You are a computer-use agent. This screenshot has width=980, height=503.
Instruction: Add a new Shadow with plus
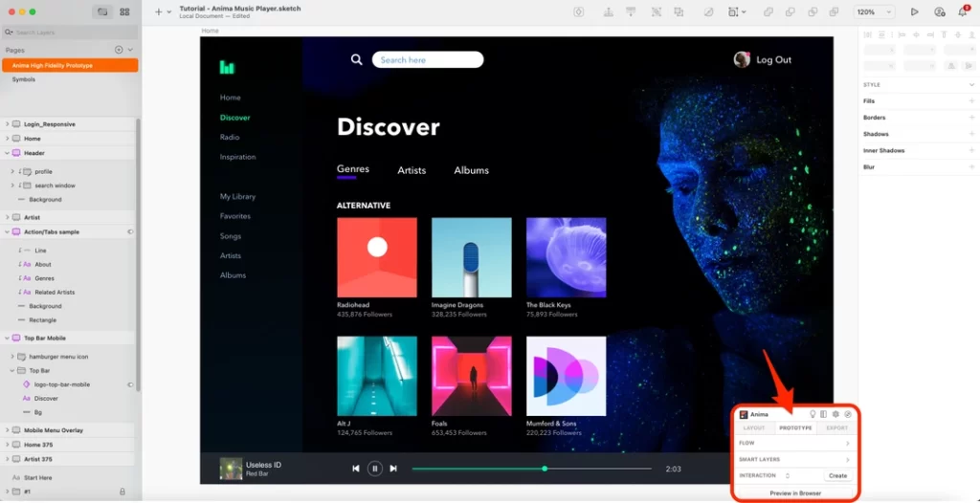(971, 134)
